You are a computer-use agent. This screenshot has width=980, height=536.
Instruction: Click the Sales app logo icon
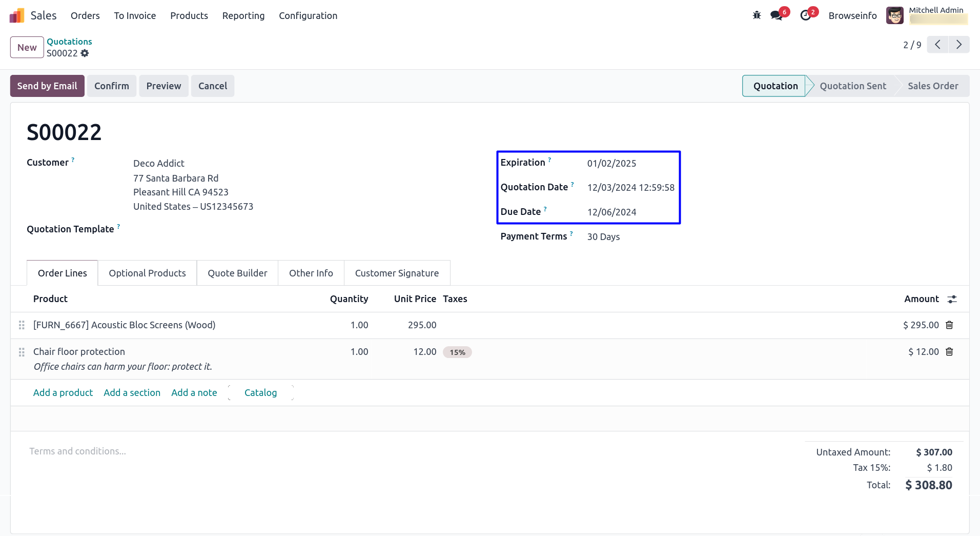pos(17,16)
